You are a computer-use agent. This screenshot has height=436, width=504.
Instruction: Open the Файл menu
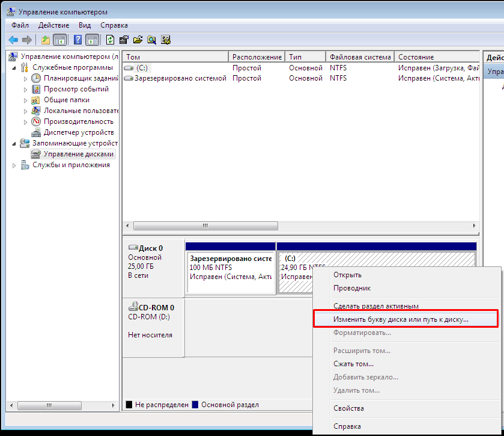pyautogui.click(x=20, y=25)
